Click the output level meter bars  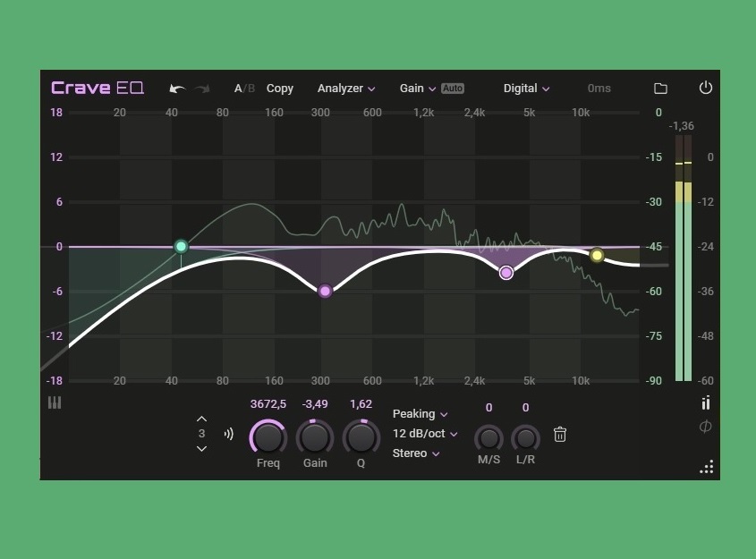(x=684, y=258)
